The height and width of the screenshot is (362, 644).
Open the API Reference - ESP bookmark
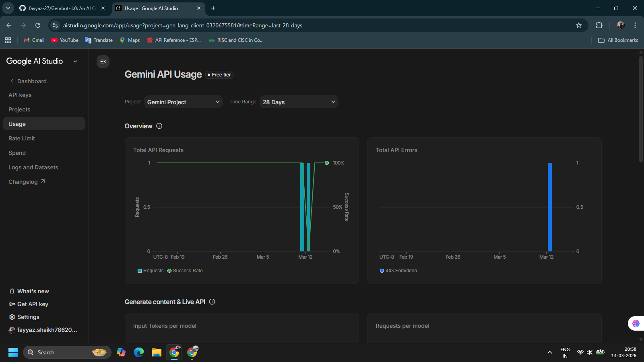pos(174,40)
